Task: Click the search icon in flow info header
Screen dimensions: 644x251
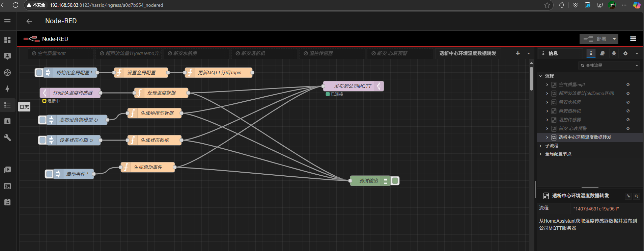Action: (636, 196)
